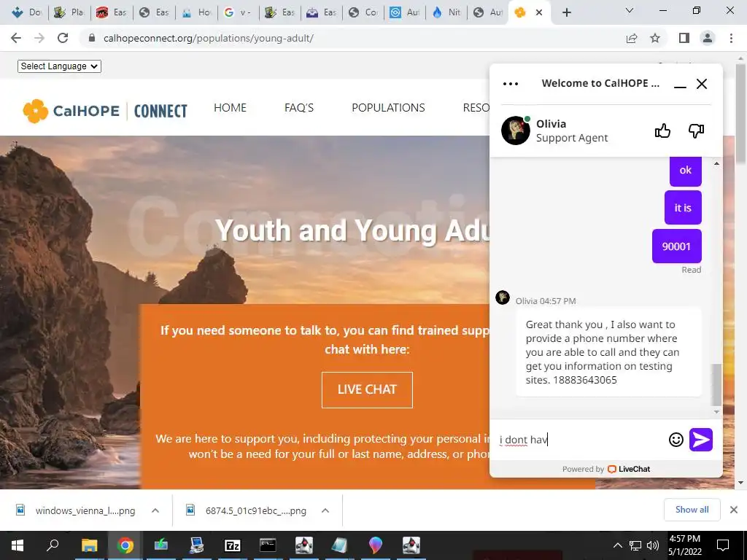This screenshot has height=560, width=747.
Task: Open windows_vienna download file
Action: pos(76,510)
